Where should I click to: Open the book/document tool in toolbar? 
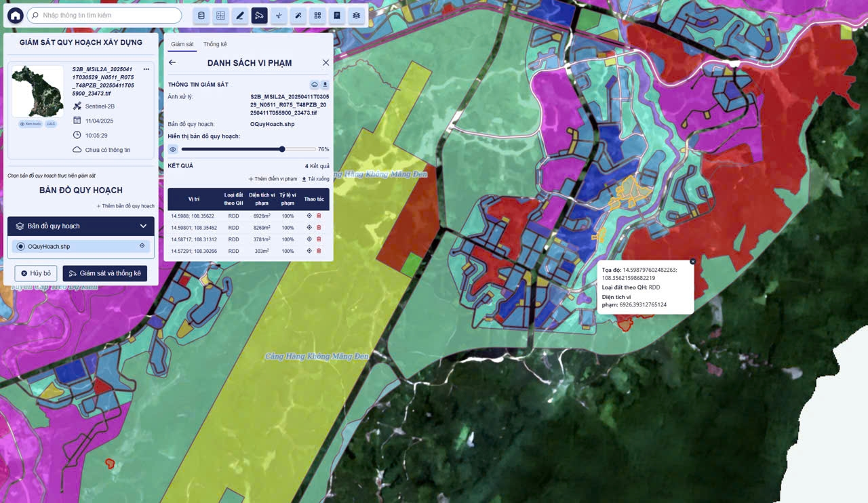[x=337, y=16]
